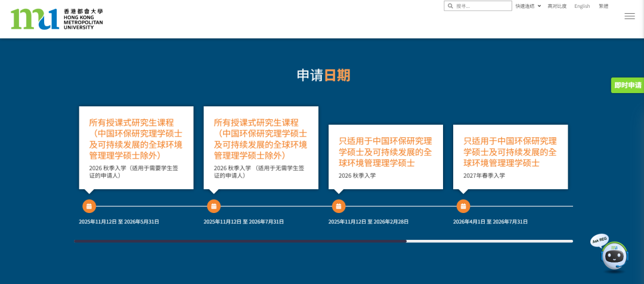644x284 pixels.
Task: Focus the 搜寻 search input field
Action: pos(478,6)
